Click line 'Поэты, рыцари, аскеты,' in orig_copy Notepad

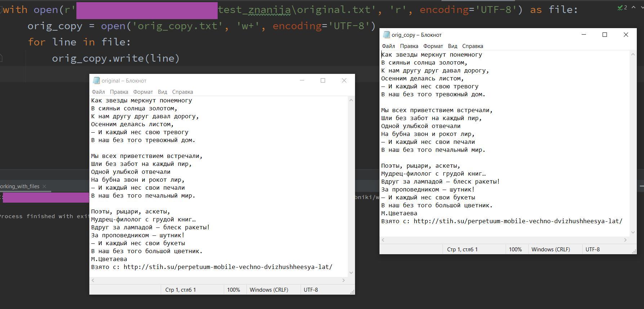[421, 166]
